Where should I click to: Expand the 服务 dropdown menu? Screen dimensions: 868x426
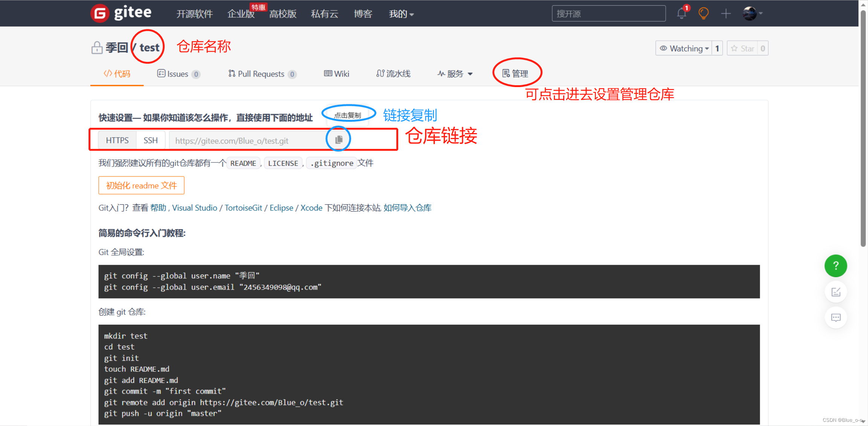[454, 74]
